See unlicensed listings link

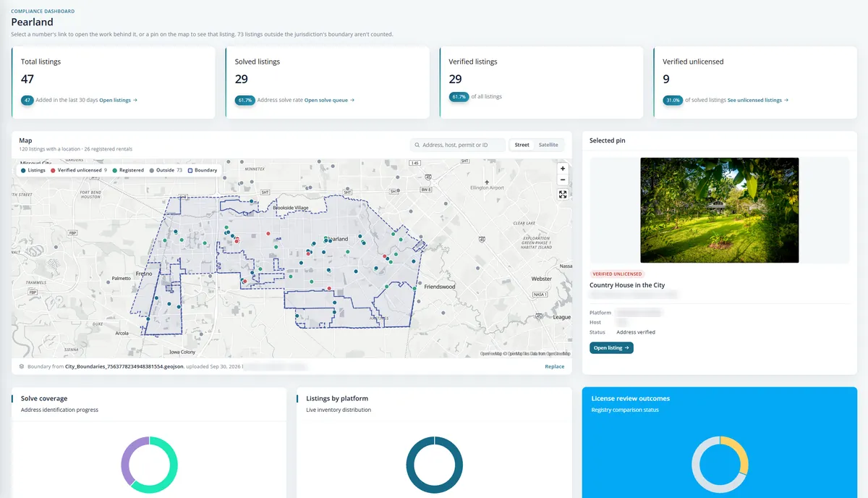pos(758,100)
